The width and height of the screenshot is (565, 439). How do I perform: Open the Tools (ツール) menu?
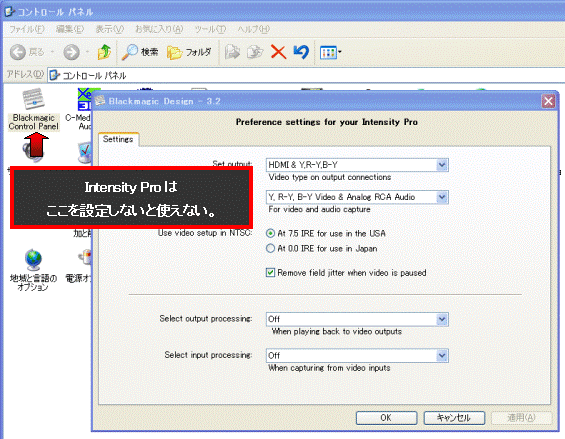tap(210, 29)
